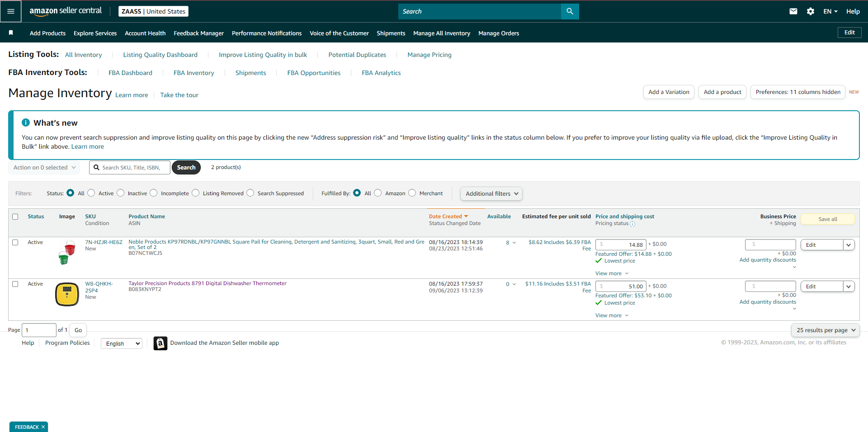Click the SKU 7N-HZJR-HE6Z link
The height and width of the screenshot is (432, 868).
click(104, 242)
